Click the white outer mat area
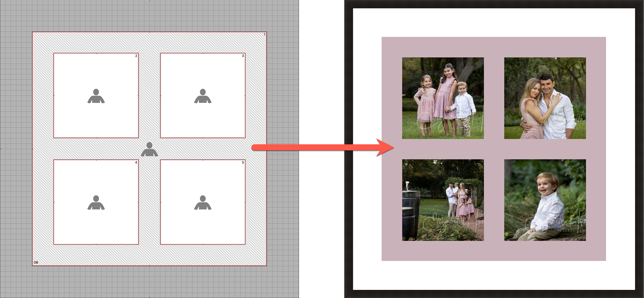Viewport: 644px width, 298px height. (494, 23)
